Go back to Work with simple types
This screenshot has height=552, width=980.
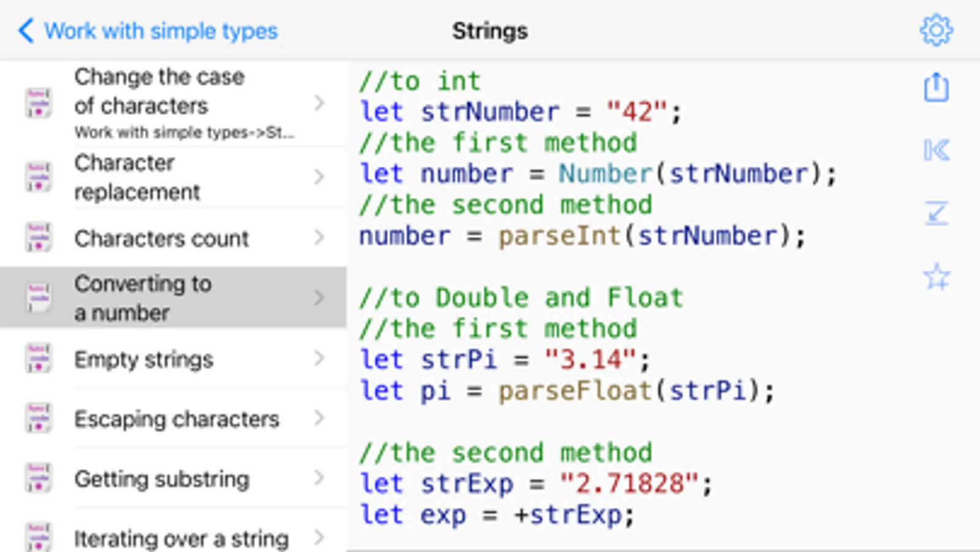[x=161, y=31]
